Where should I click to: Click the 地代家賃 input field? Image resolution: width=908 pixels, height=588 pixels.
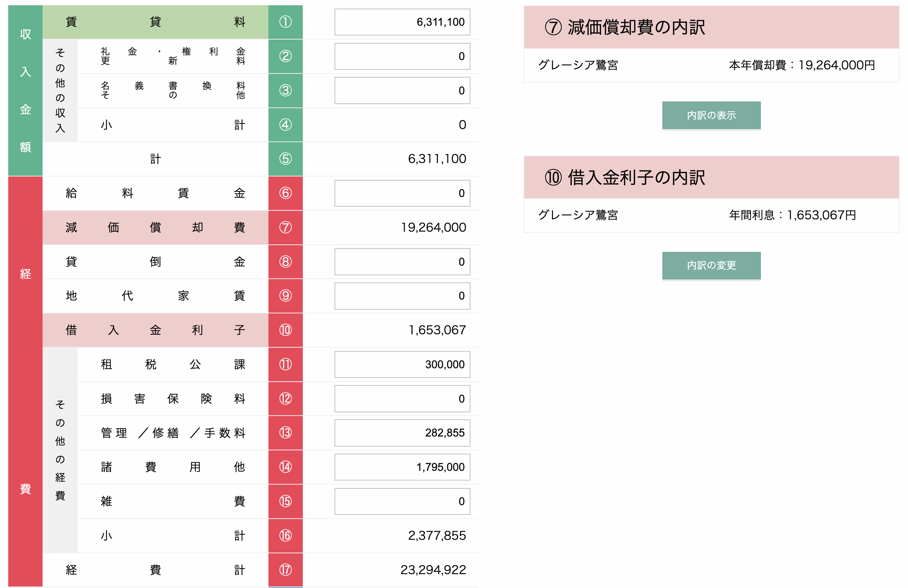pos(402,296)
